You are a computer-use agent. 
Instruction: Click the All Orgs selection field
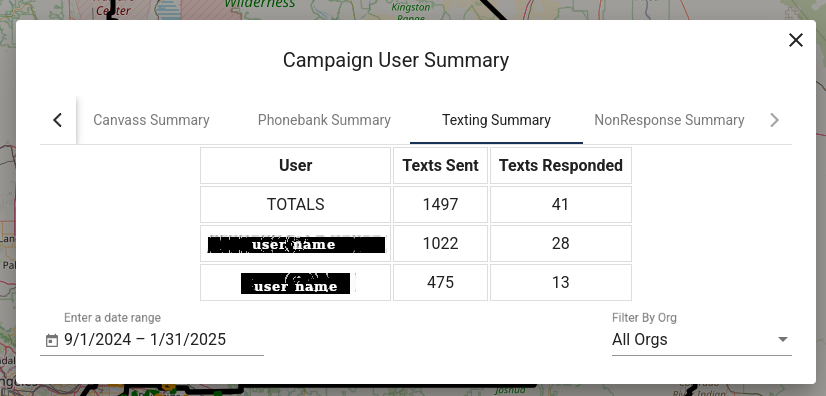(x=702, y=340)
